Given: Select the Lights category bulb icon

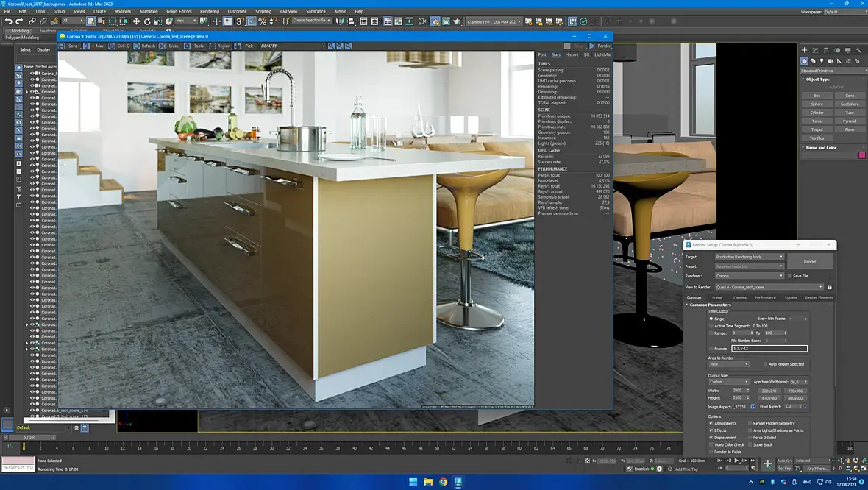Looking at the screenshot, I should [x=822, y=61].
